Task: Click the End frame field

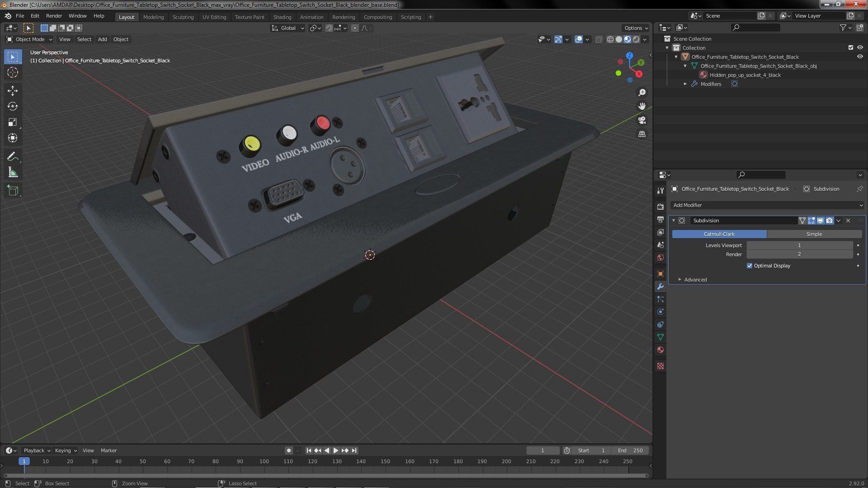Action: 631,450
